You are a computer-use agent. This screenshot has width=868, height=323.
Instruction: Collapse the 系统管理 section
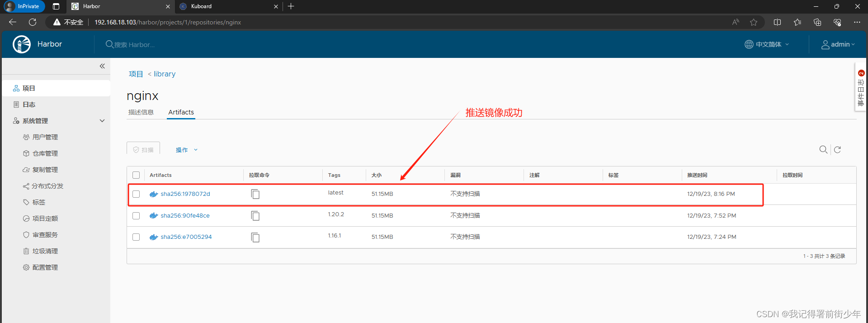[102, 121]
